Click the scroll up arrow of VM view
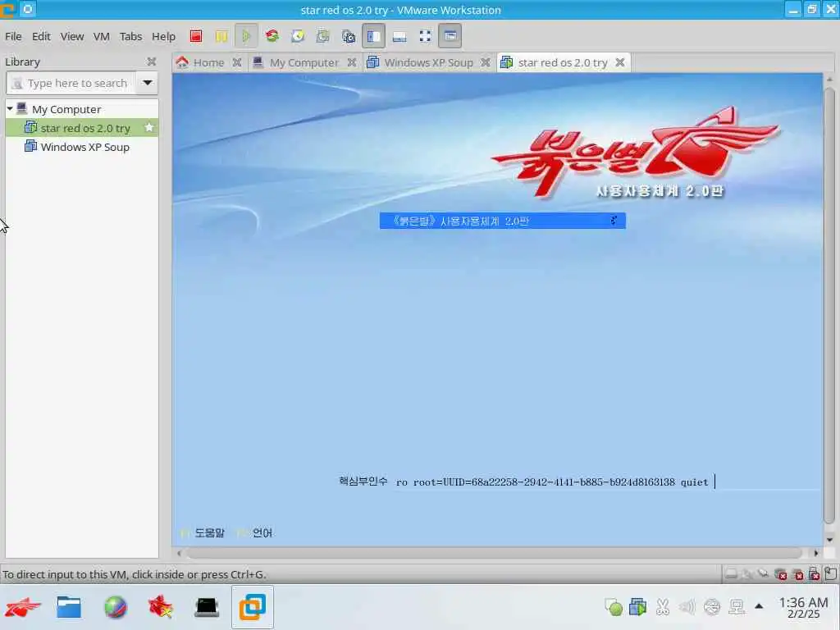840x630 pixels. [829, 80]
